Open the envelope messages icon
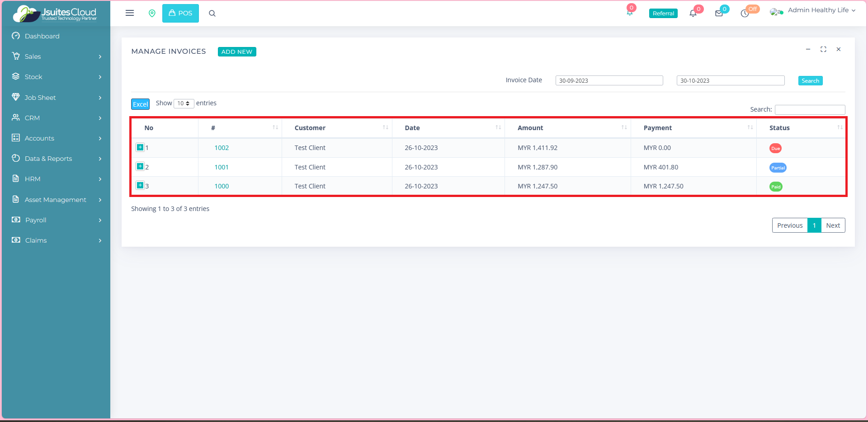The height and width of the screenshot is (422, 868). click(719, 14)
